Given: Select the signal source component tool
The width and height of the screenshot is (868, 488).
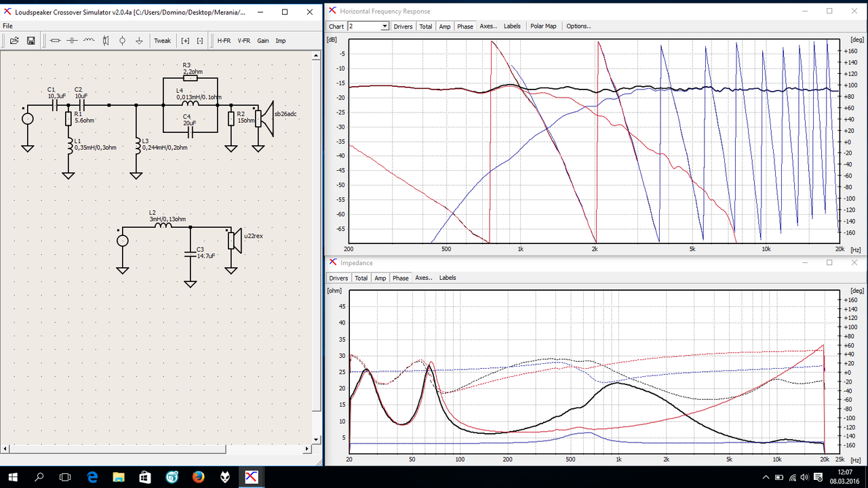Looking at the screenshot, I should pyautogui.click(x=122, y=41).
